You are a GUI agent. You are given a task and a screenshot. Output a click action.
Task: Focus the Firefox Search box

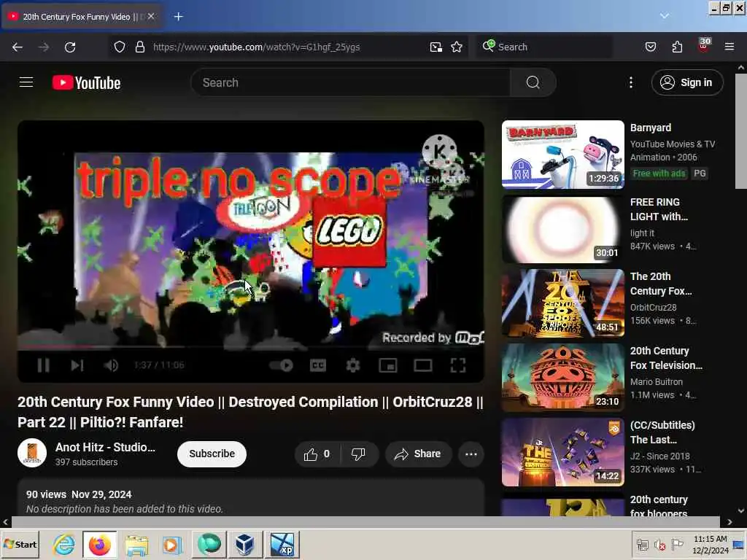(x=544, y=47)
